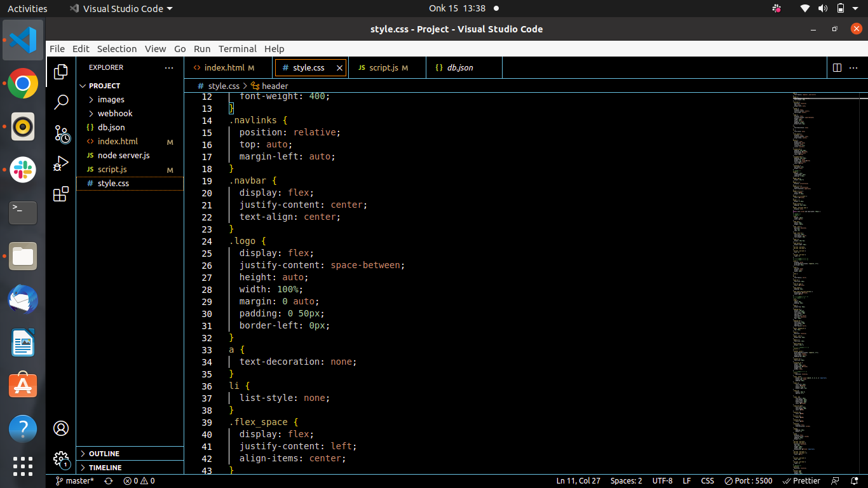The width and height of the screenshot is (868, 488).
Task: Open the Manage gear icon
Action: click(x=61, y=459)
